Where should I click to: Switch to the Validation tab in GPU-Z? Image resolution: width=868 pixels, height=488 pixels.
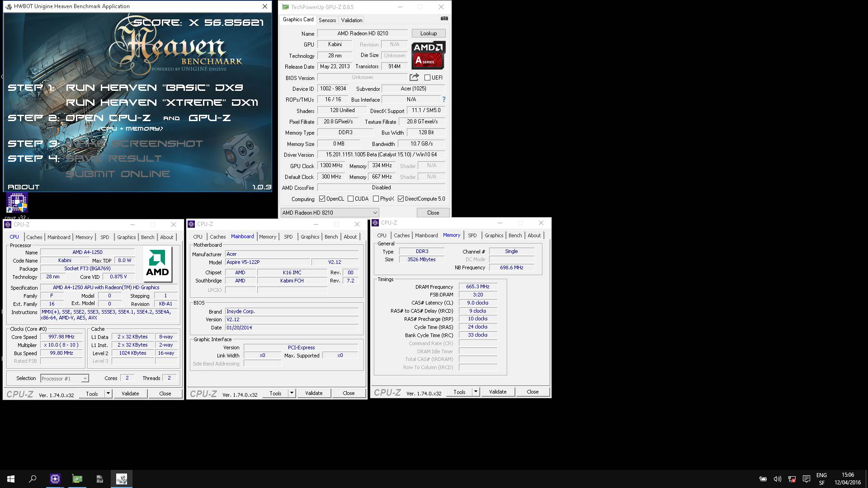pos(352,20)
